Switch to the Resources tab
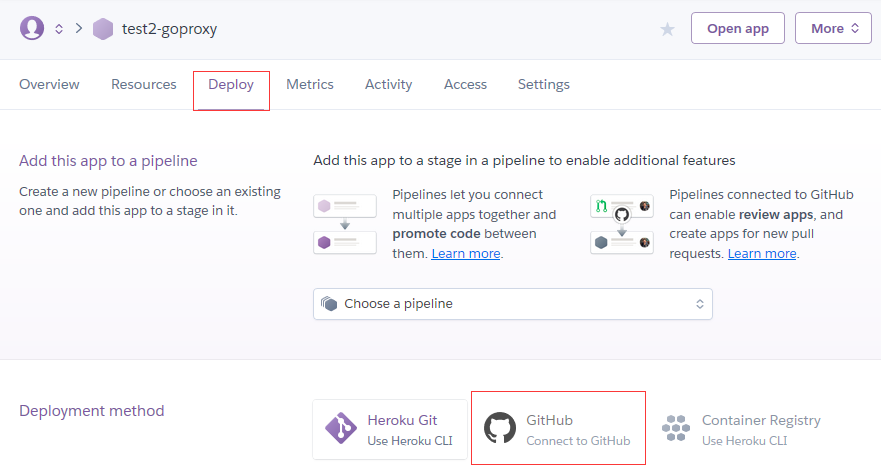Screen dimensions: 881x469 tap(144, 84)
